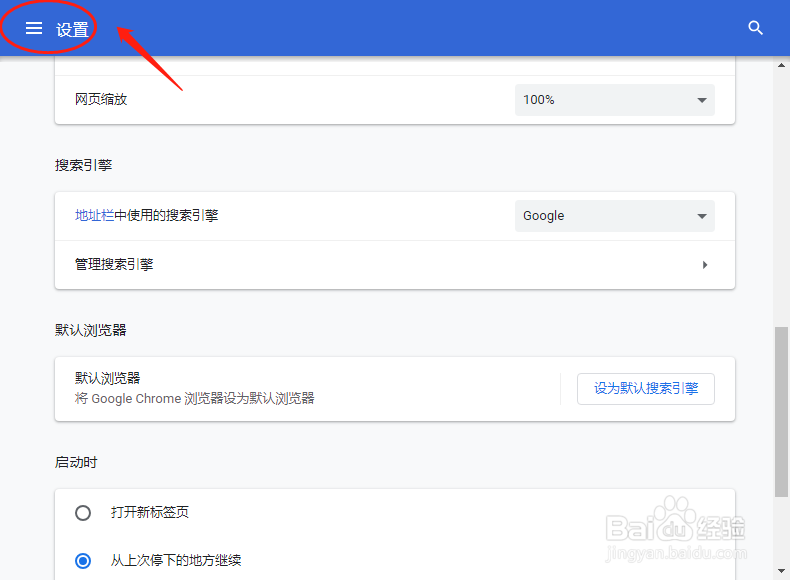Click the 打开新标签页 label text
Viewport: 790px width, 580px height.
[150, 512]
